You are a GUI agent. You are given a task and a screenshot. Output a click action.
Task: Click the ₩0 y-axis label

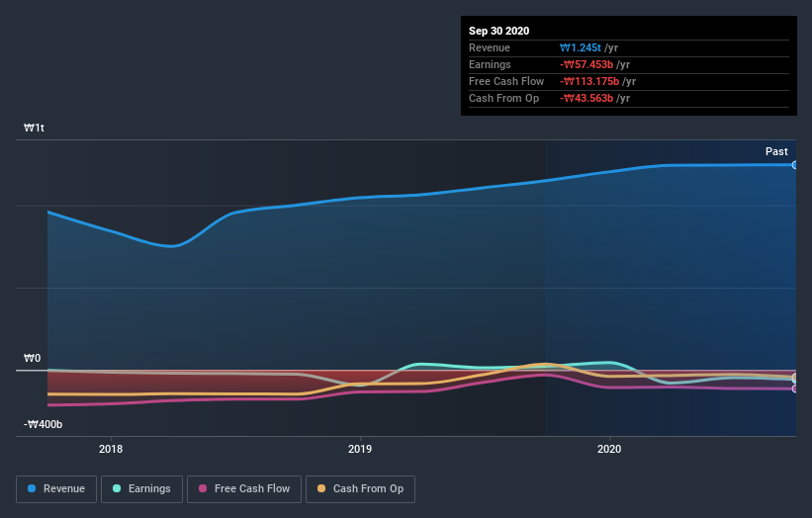point(32,358)
